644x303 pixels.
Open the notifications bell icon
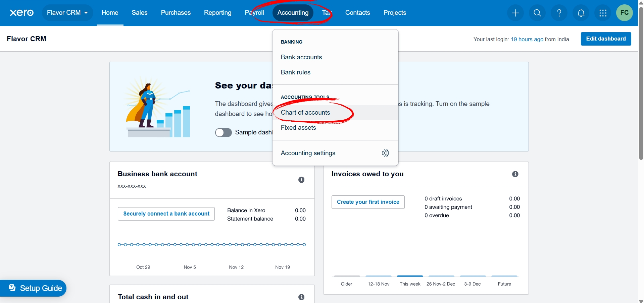(x=581, y=13)
